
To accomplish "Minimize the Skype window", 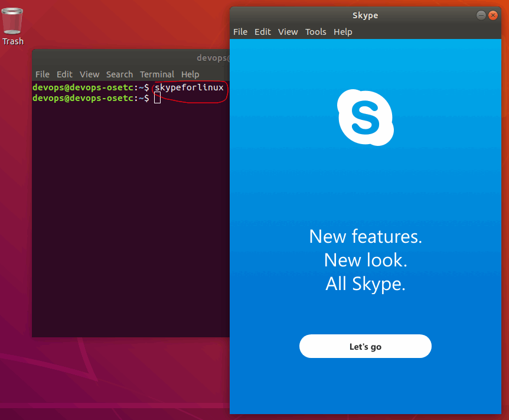I will [x=481, y=15].
